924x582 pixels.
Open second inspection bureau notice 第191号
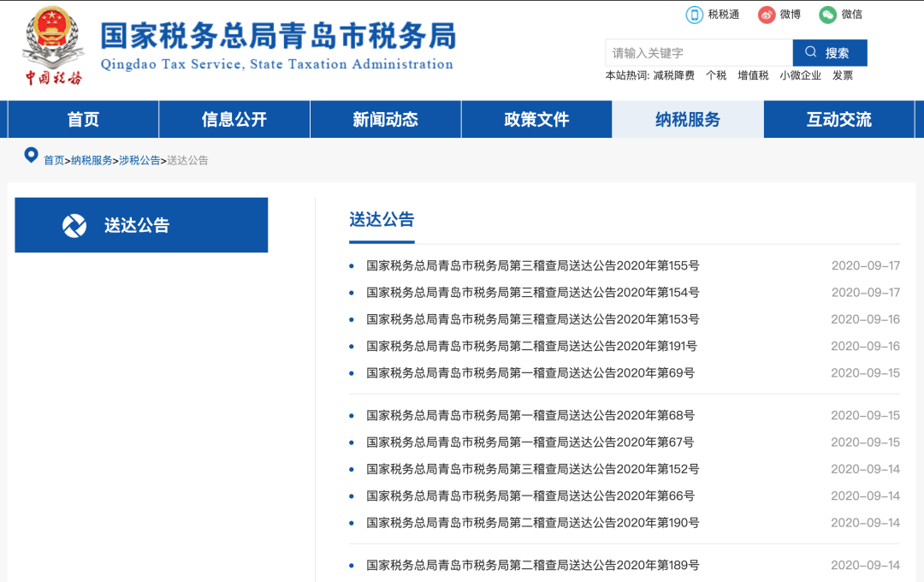pos(531,346)
